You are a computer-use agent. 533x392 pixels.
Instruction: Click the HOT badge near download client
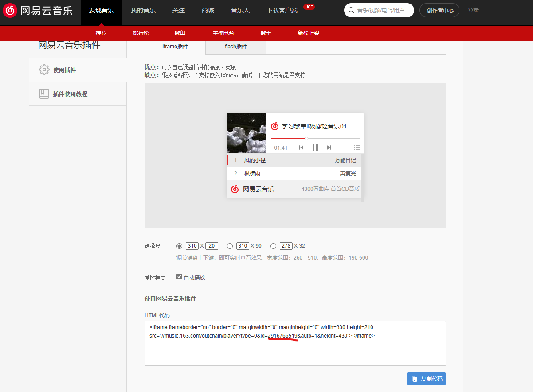(309, 7)
